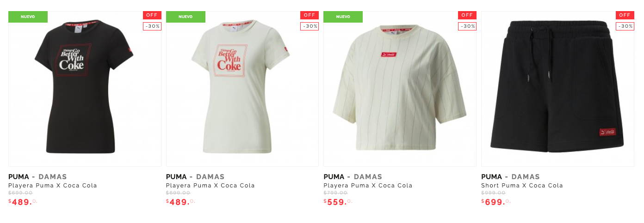644x223 pixels.
Task: Click the NUEVO badge on the light green t-shirt
Action: 186,17
